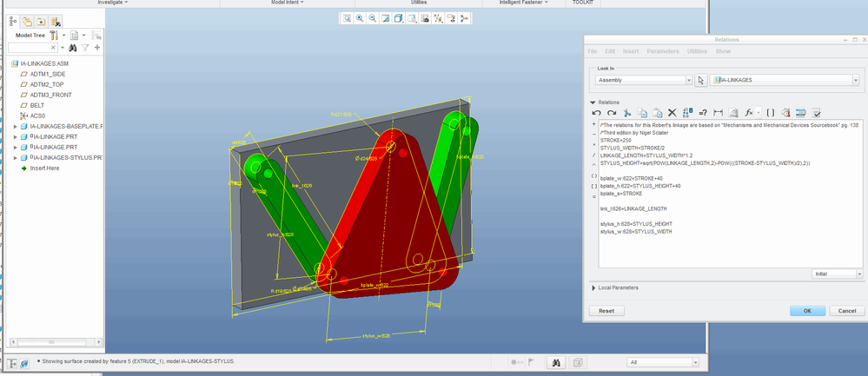
Task: Click the OK button in Relations dialog
Action: 807,311
